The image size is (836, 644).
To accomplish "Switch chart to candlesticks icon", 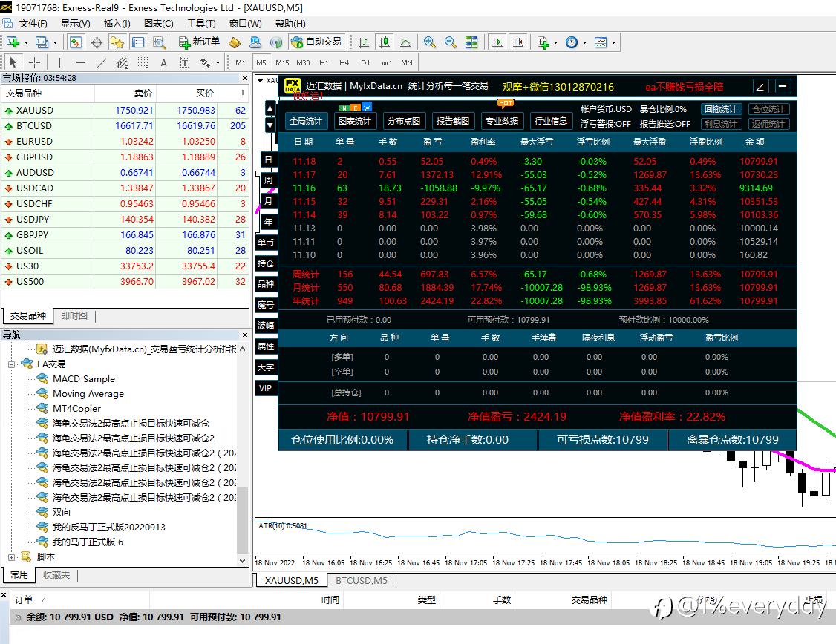I will [384, 42].
